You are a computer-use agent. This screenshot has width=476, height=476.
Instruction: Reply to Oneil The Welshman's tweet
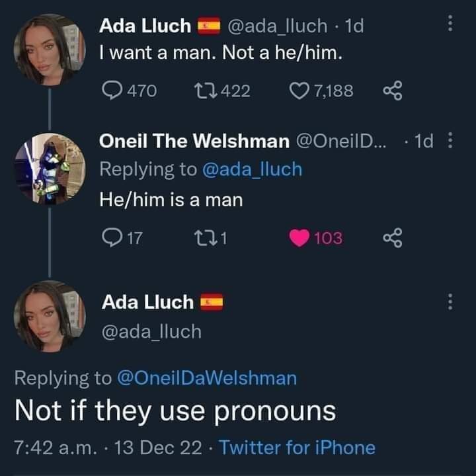(110, 237)
